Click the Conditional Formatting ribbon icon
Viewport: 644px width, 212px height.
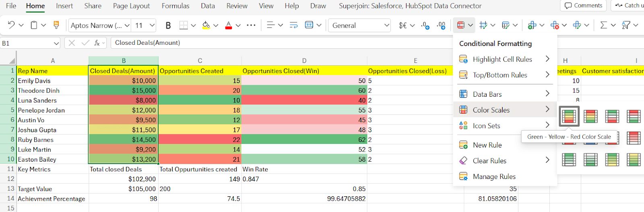pyautogui.click(x=461, y=25)
